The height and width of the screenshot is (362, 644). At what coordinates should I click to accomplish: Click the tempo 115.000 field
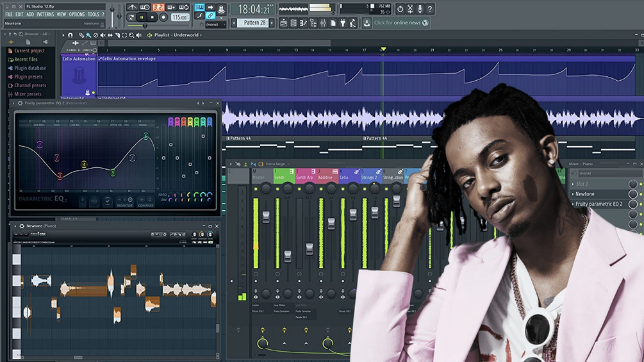click(x=180, y=17)
